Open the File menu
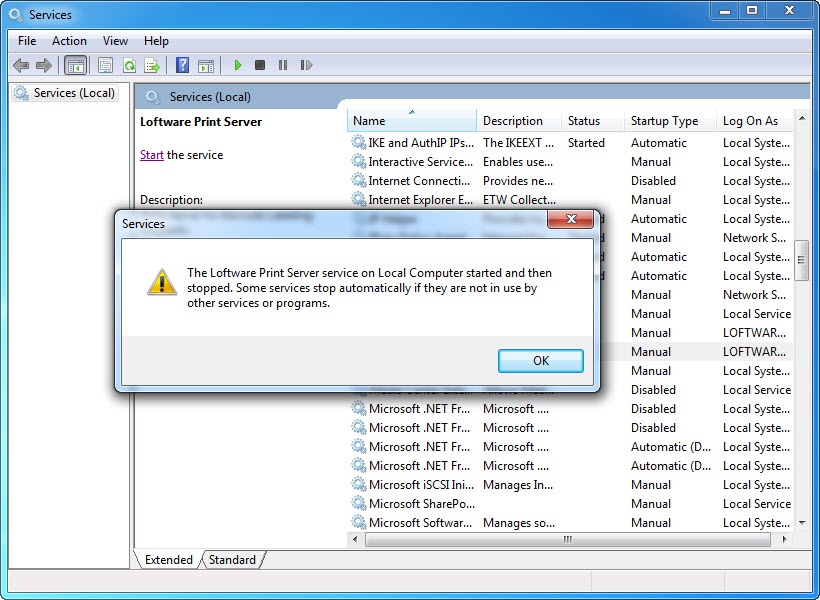This screenshot has width=820, height=600. (27, 41)
